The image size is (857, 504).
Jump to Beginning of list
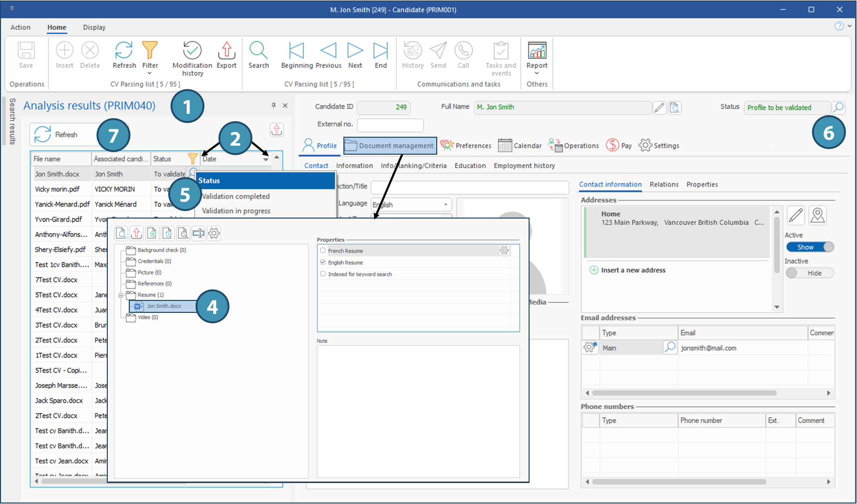point(296,51)
